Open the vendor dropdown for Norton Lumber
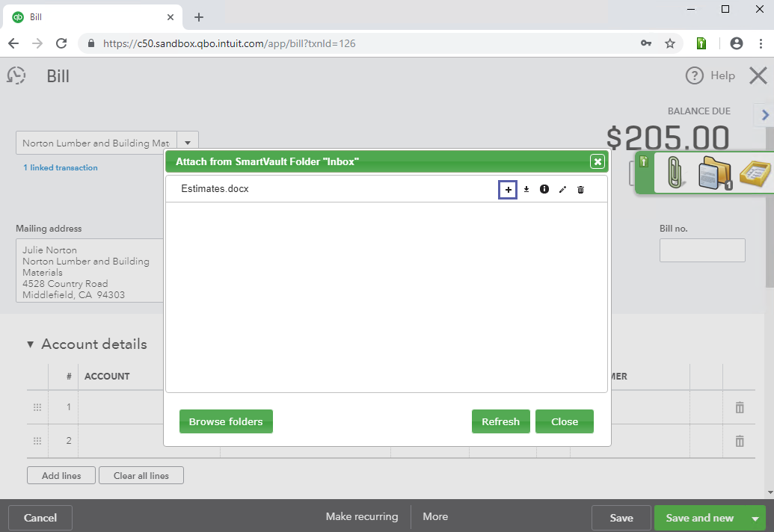The height and width of the screenshot is (532, 774). [x=188, y=143]
